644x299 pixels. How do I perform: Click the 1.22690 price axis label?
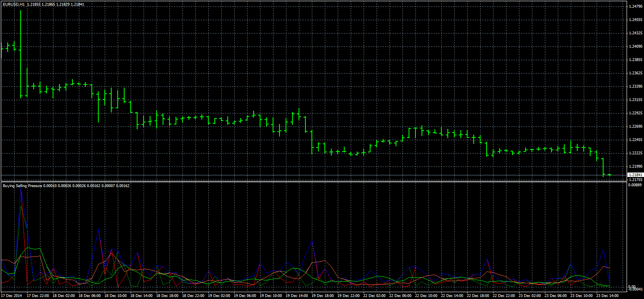[636, 126]
